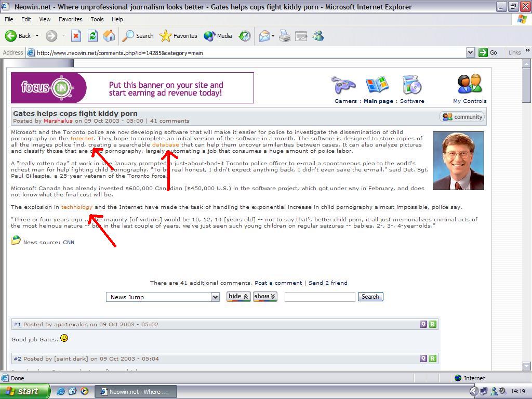
Task: Expand the Links toolbar chevron
Action: (528, 50)
